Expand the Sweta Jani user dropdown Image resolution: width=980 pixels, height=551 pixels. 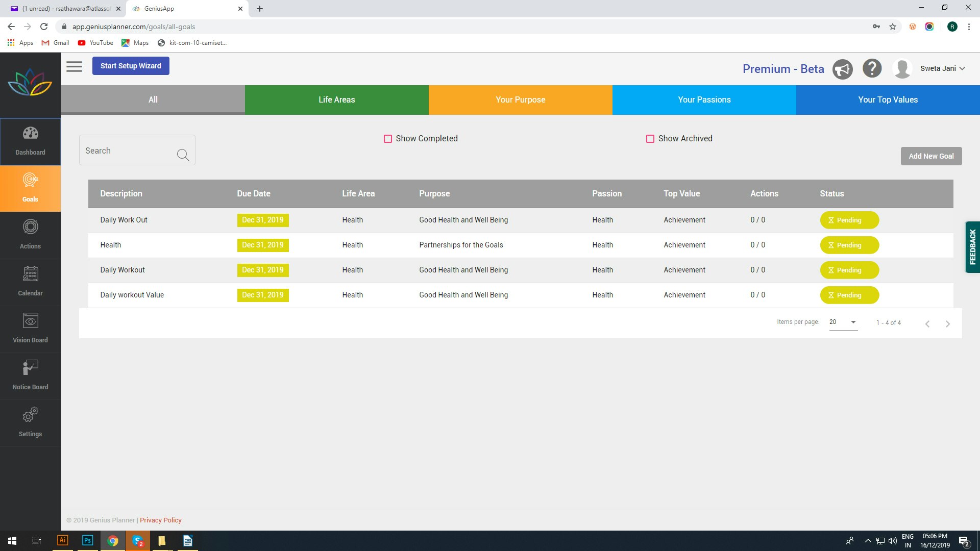coord(942,68)
